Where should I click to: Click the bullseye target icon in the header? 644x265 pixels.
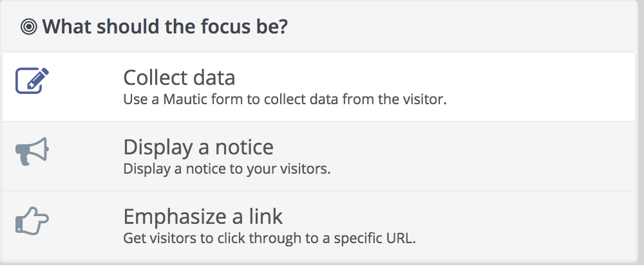[29, 27]
